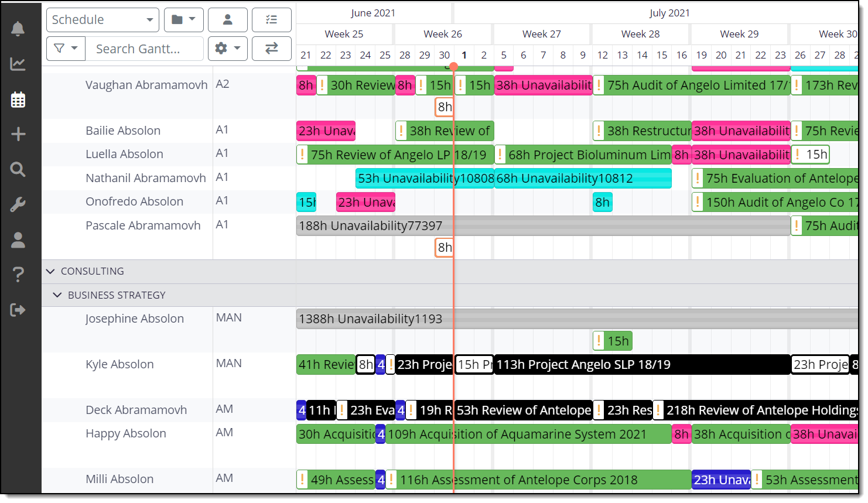
Task: Open 68h Project Bioluminum task bar
Action: point(583,155)
